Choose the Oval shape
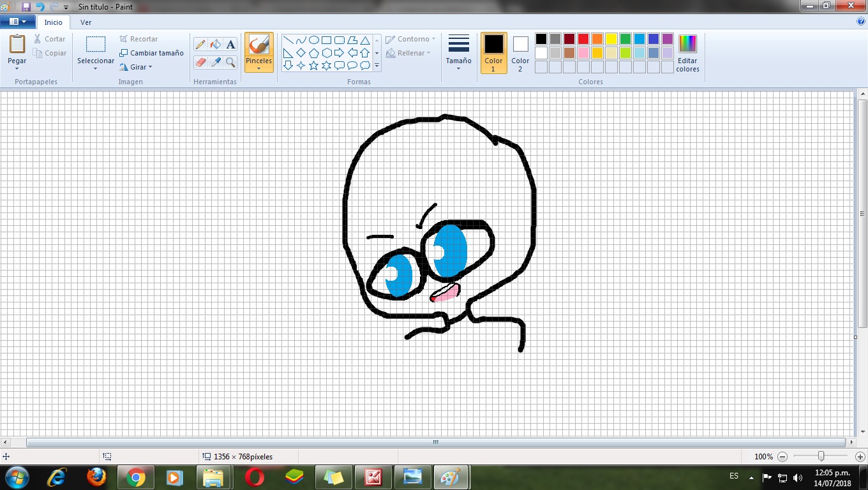 [x=314, y=40]
